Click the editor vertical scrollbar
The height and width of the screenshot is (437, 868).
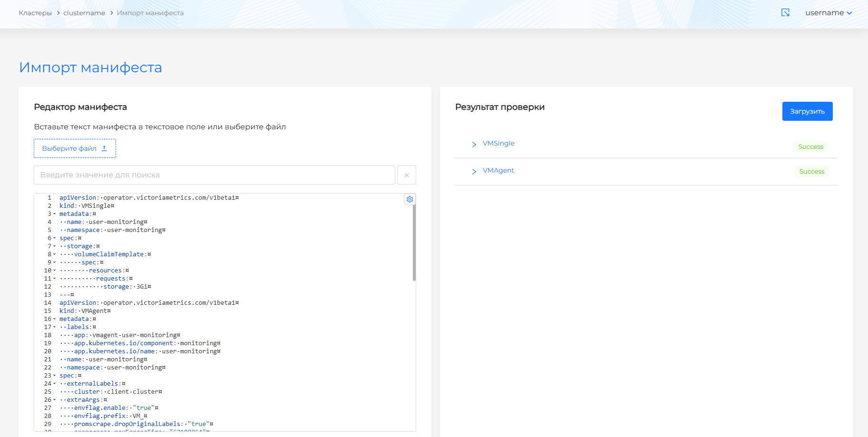pyautogui.click(x=414, y=243)
